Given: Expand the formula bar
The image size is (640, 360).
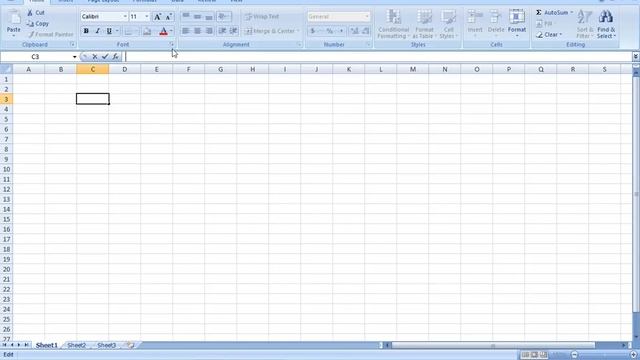Looking at the screenshot, I should [636, 57].
